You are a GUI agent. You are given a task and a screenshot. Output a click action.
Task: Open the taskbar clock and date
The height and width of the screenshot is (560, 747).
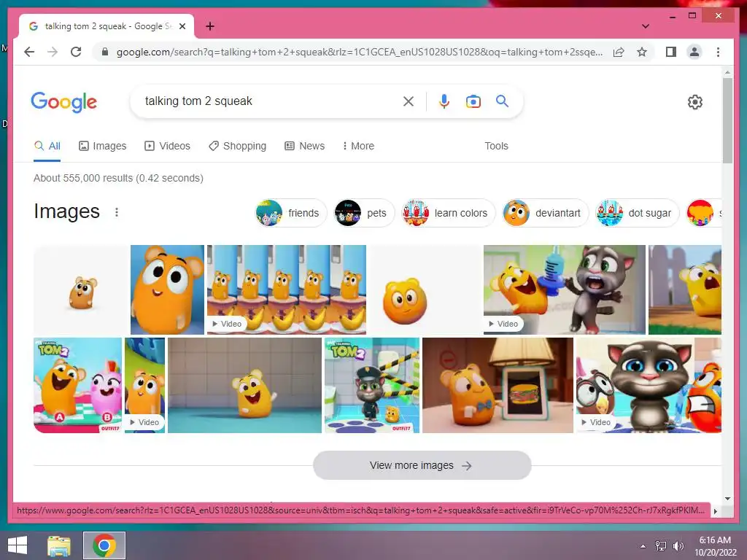click(x=715, y=545)
